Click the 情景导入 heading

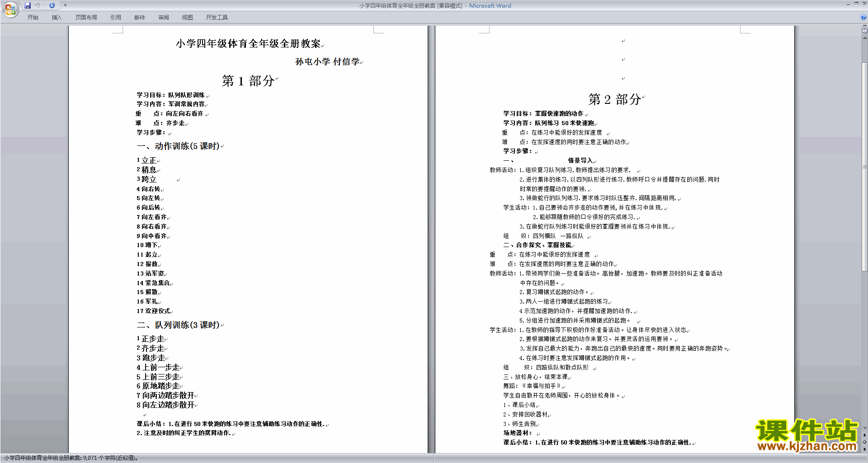pyautogui.click(x=580, y=160)
